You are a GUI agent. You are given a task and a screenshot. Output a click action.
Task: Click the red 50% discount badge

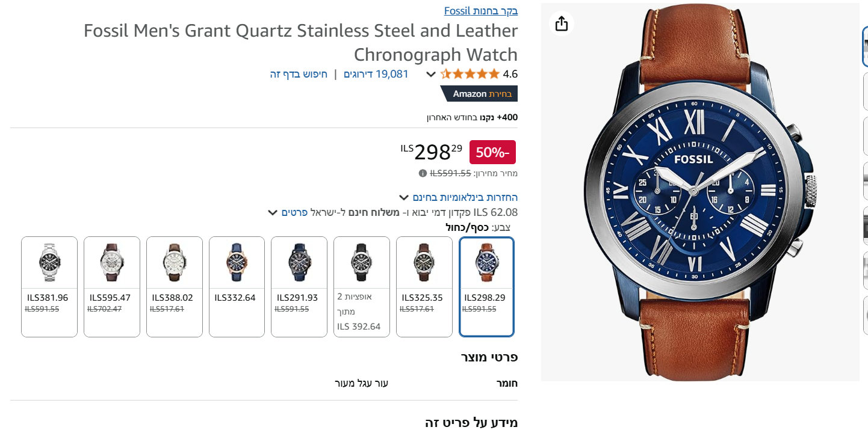coord(492,152)
